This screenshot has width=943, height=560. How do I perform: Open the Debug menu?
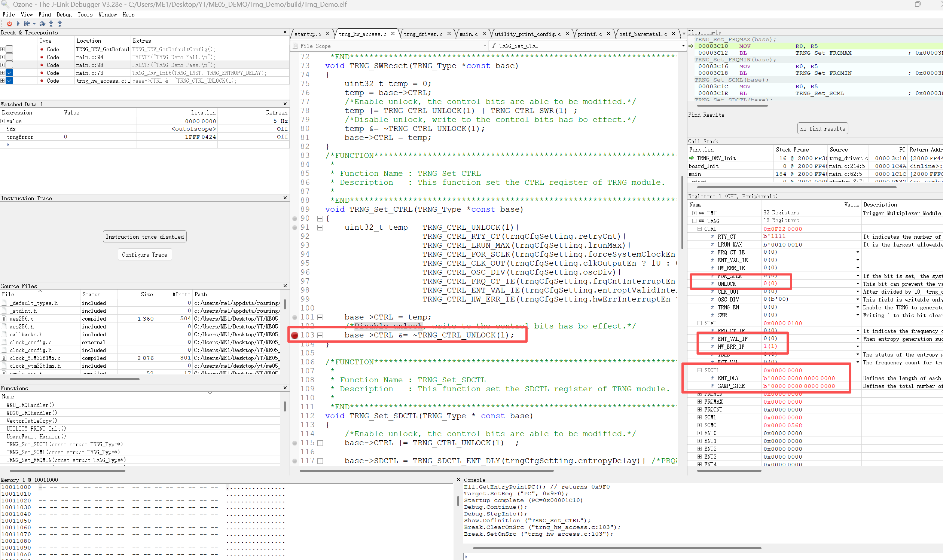64,14
